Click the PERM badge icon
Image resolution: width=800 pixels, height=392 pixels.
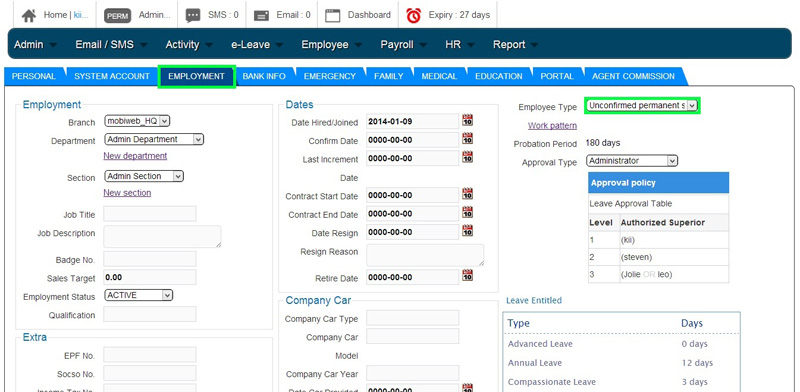(117, 16)
